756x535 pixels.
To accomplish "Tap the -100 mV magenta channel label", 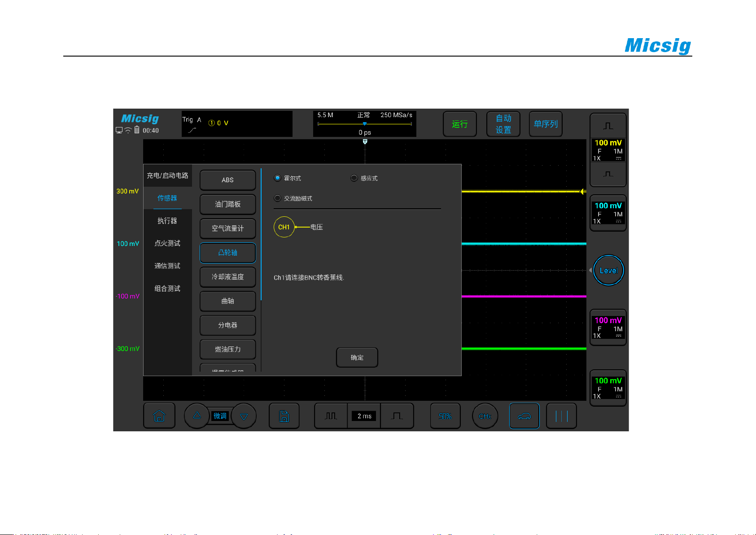I will tap(127, 296).
